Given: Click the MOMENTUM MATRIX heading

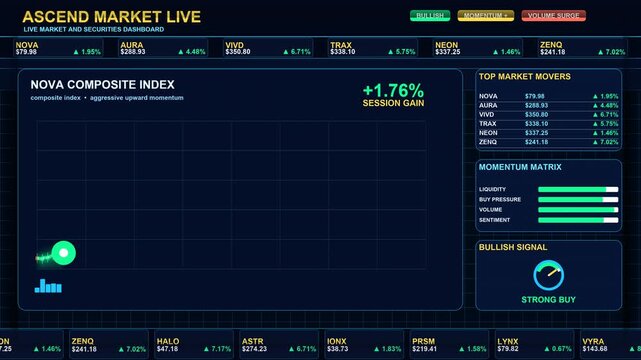Looking at the screenshot, I should [x=520, y=167].
